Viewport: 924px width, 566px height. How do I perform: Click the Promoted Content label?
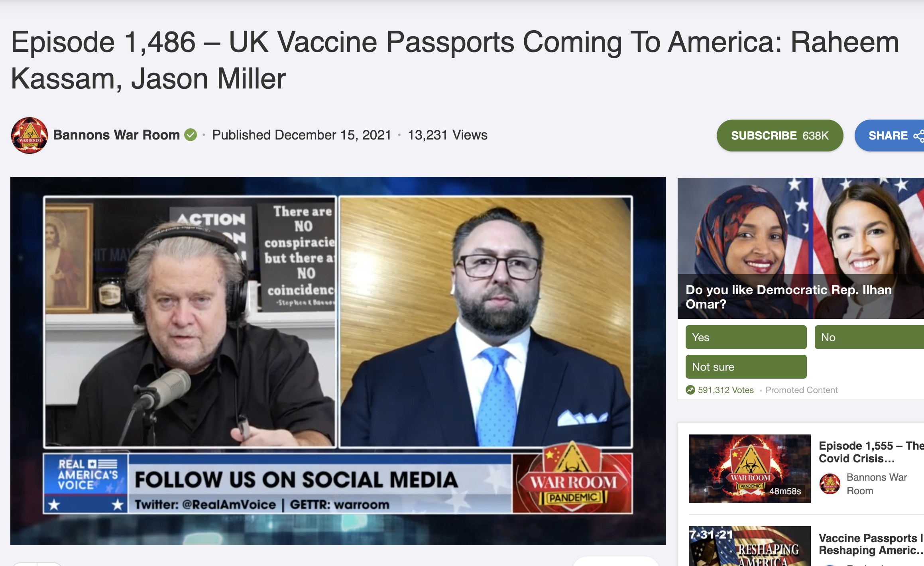802,390
